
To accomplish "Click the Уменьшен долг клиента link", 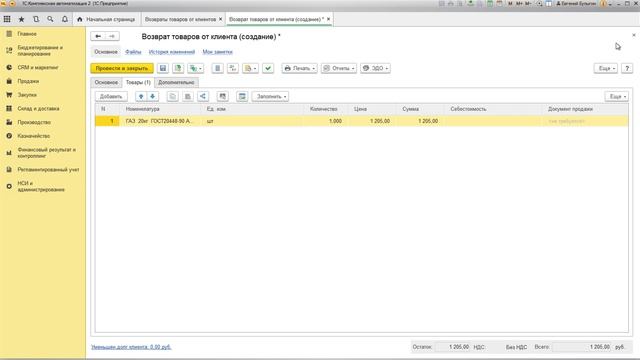I will coord(131,347).
